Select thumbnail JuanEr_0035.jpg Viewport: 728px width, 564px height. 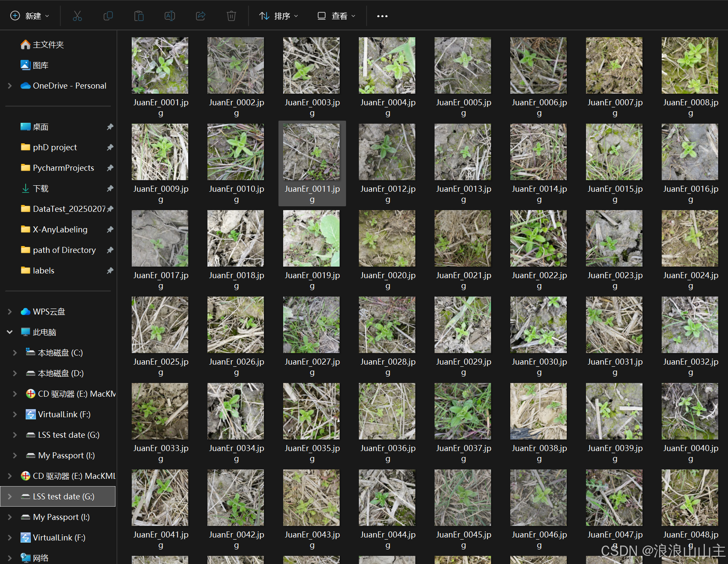tap(311, 411)
